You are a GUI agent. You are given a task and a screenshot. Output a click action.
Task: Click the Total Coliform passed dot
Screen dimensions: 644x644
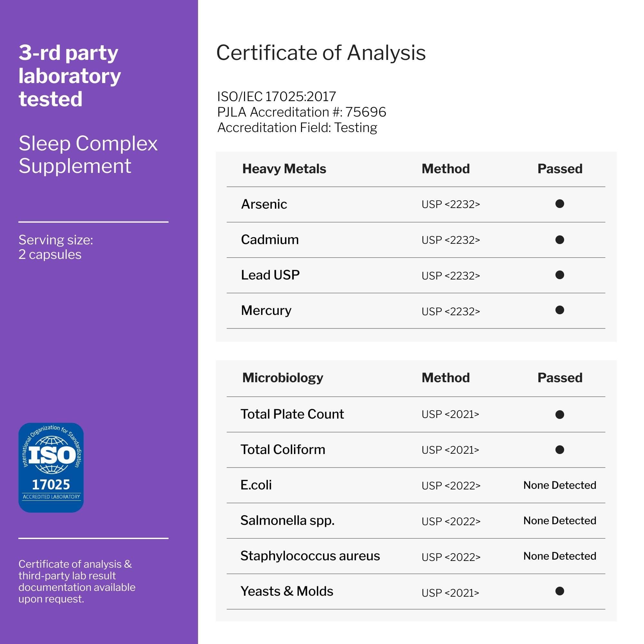560,450
